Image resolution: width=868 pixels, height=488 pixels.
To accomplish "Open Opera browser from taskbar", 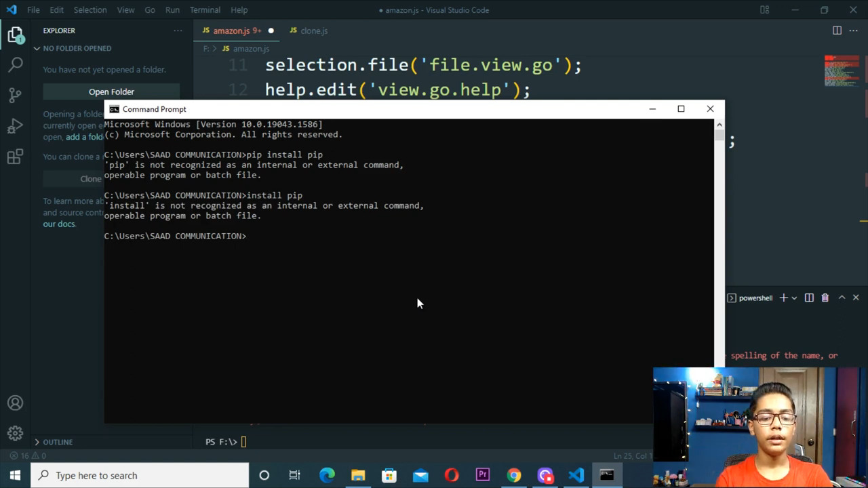I will pyautogui.click(x=452, y=475).
